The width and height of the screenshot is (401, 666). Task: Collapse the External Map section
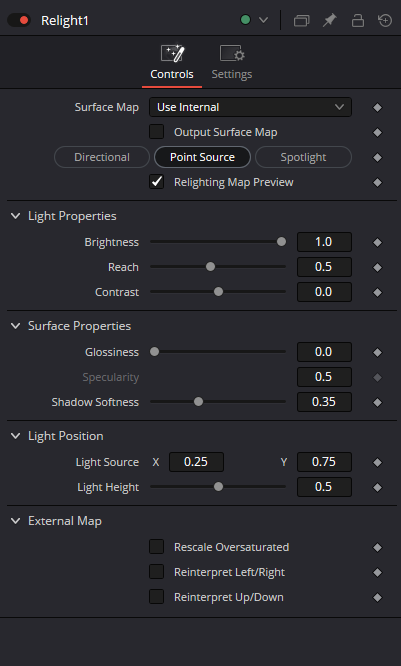point(16,521)
